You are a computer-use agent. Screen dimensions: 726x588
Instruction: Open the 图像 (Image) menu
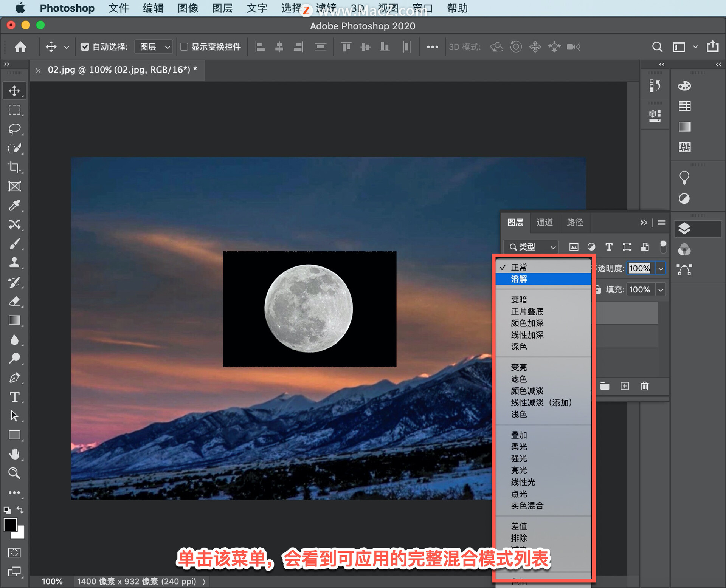[x=188, y=8]
